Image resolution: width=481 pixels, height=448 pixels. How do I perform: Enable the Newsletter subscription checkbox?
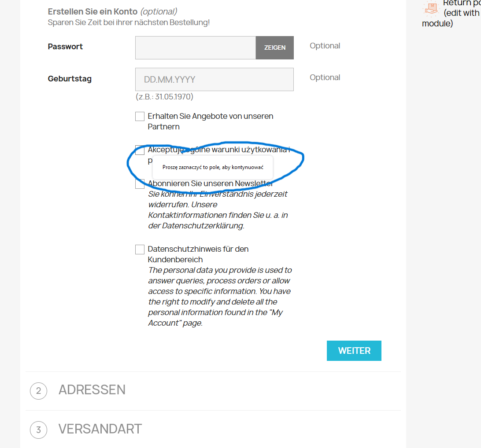tap(140, 184)
